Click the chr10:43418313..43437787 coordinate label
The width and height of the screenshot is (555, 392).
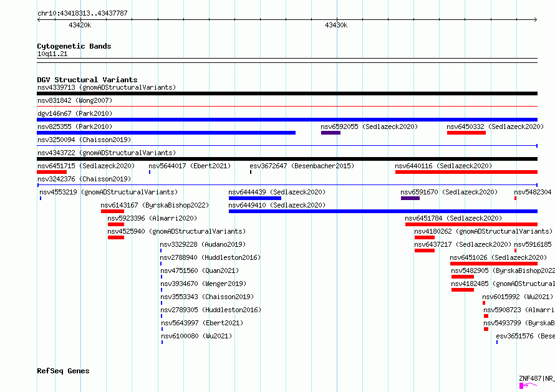[x=82, y=14]
